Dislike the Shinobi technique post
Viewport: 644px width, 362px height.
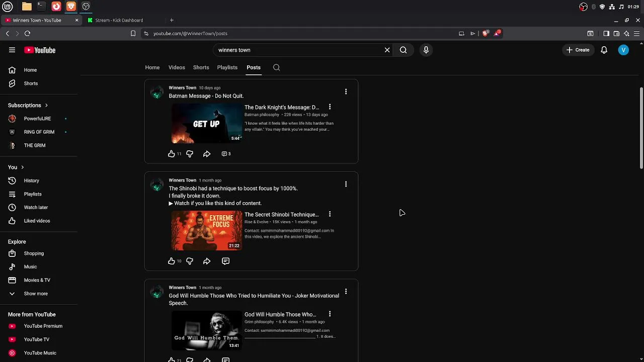coord(190,261)
